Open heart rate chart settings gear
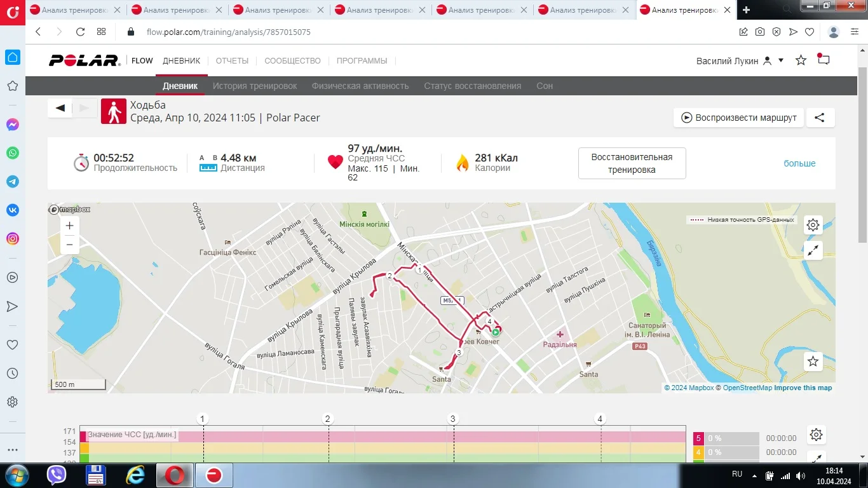This screenshot has width=868, height=488. 817,435
